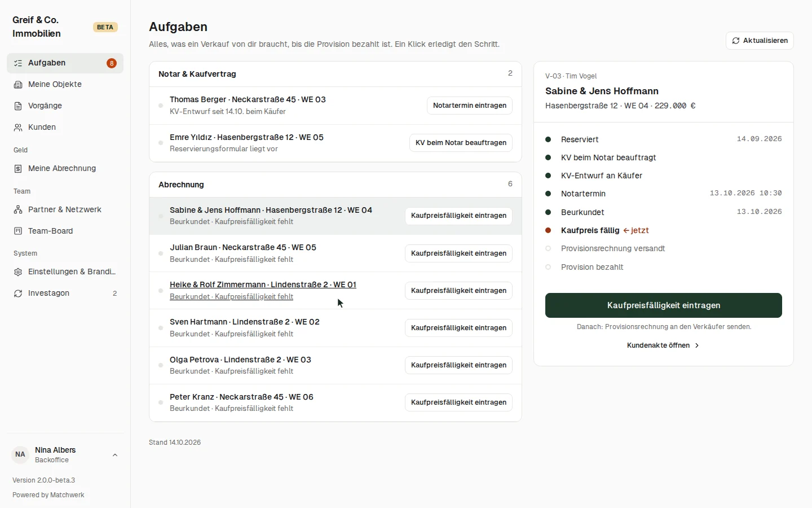Click the Notartermin timeline step
This screenshot has height=508, width=812.
pos(664,194)
